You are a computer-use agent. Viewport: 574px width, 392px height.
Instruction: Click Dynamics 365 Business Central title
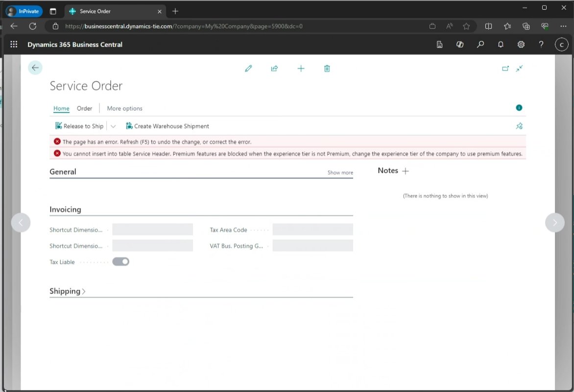(x=75, y=45)
